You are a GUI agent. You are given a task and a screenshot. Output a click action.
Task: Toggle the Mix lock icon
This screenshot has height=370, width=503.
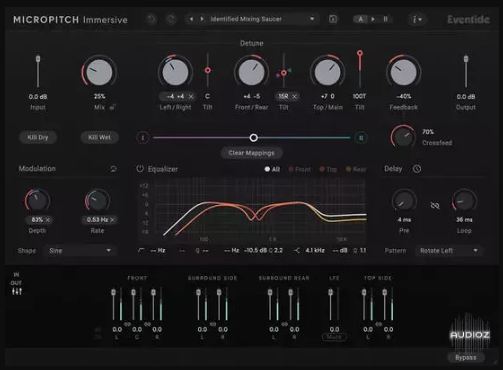coord(112,107)
